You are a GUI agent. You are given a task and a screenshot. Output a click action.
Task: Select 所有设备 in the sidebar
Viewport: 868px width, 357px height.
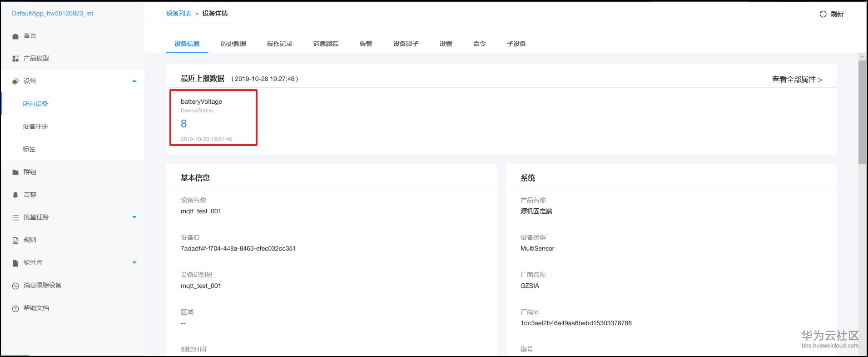tap(35, 104)
